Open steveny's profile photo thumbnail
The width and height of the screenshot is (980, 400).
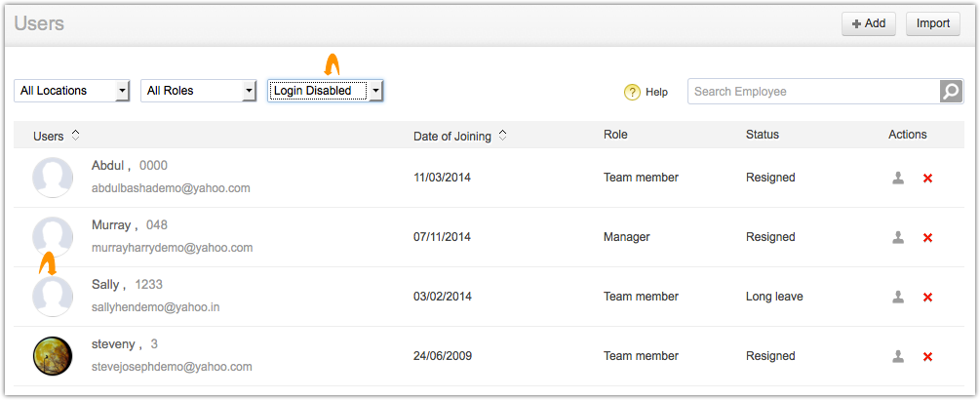53,356
